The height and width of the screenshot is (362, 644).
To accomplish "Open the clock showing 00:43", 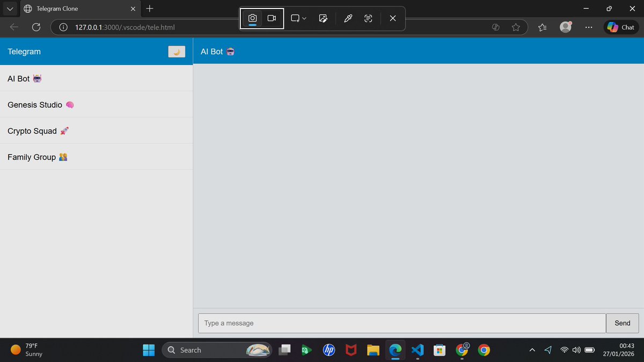I will click(x=619, y=350).
